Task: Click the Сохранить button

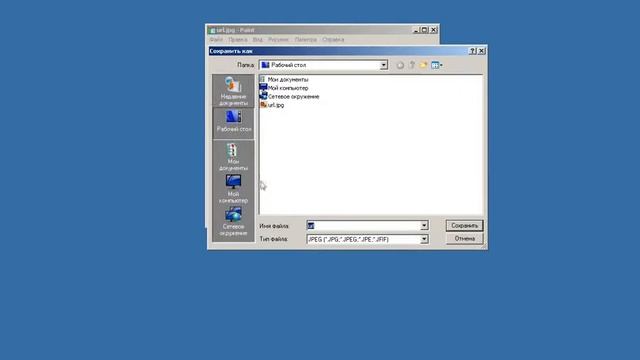Action: (464, 225)
